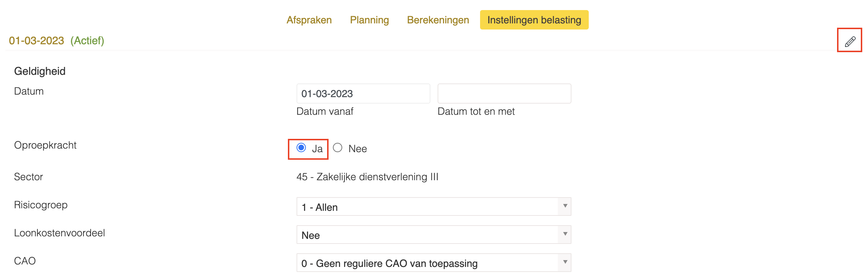The image size is (868, 277).
Task: Open the Risicogroep dropdown
Action: [x=434, y=207]
